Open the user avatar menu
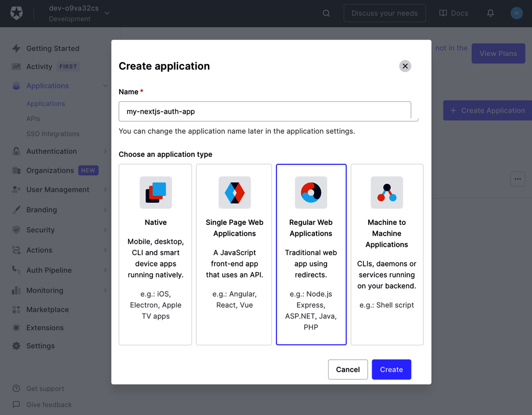 tap(516, 13)
